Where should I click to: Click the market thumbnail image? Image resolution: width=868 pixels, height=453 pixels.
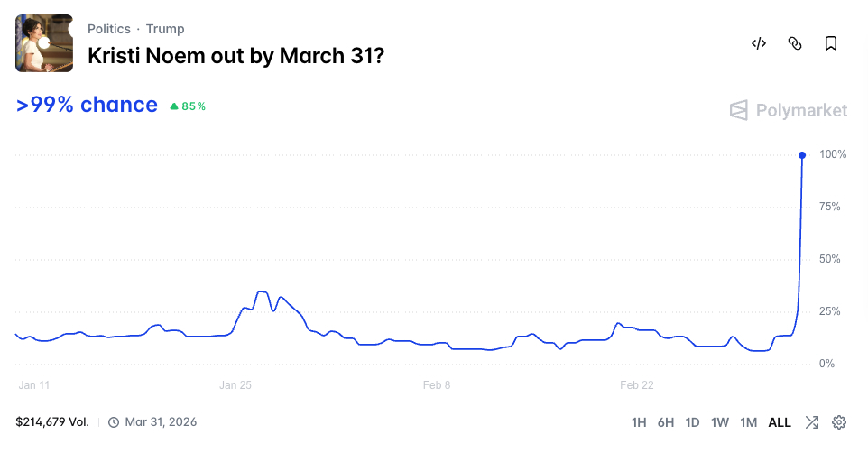pyautogui.click(x=44, y=43)
